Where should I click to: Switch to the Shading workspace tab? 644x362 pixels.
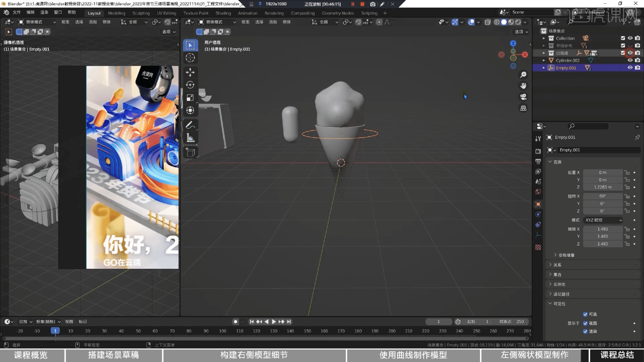223,13
